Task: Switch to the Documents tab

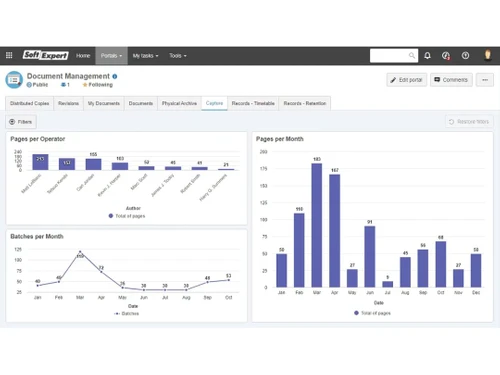Action: tap(141, 103)
